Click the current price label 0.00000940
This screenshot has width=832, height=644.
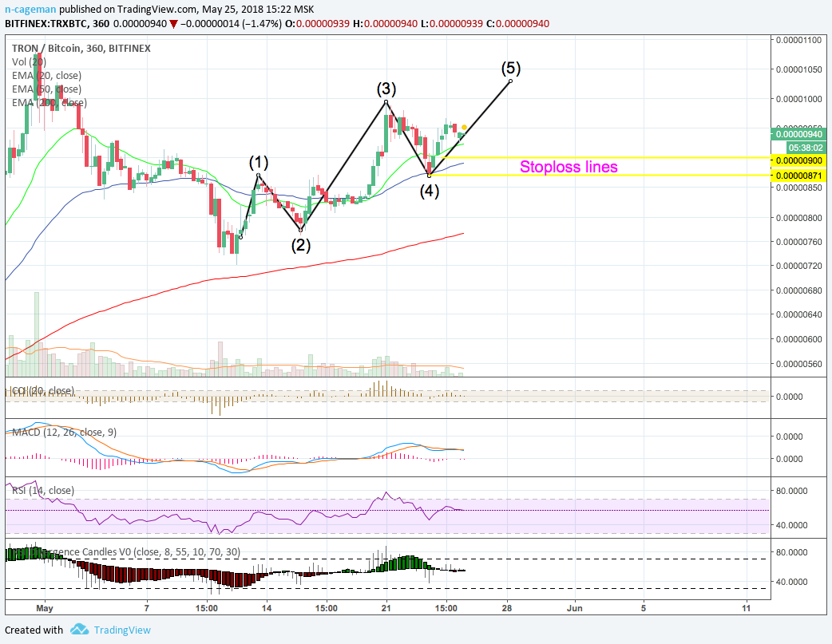coord(798,134)
